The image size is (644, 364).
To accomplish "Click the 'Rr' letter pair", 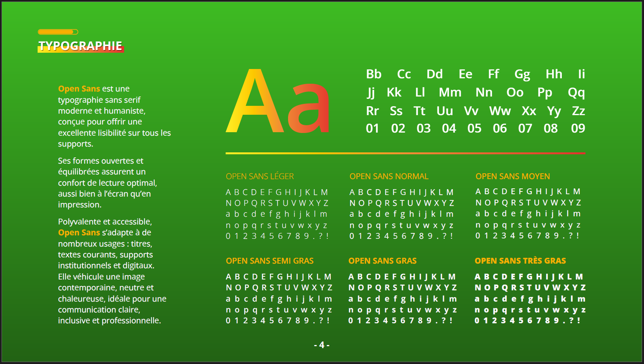I will point(372,111).
